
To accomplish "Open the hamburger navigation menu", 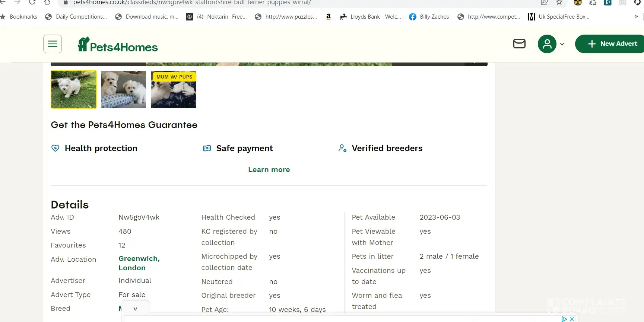I will click(53, 44).
